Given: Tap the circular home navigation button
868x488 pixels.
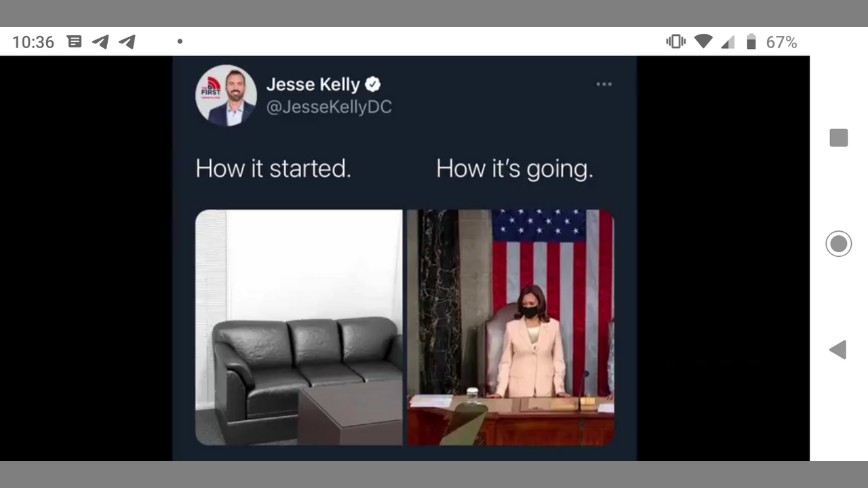Looking at the screenshot, I should (839, 244).
